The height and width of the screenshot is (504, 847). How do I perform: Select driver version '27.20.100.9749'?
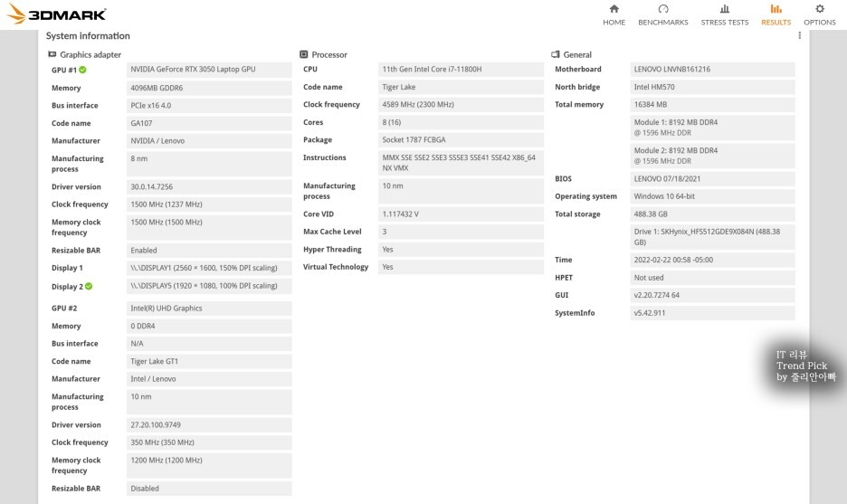(209, 425)
